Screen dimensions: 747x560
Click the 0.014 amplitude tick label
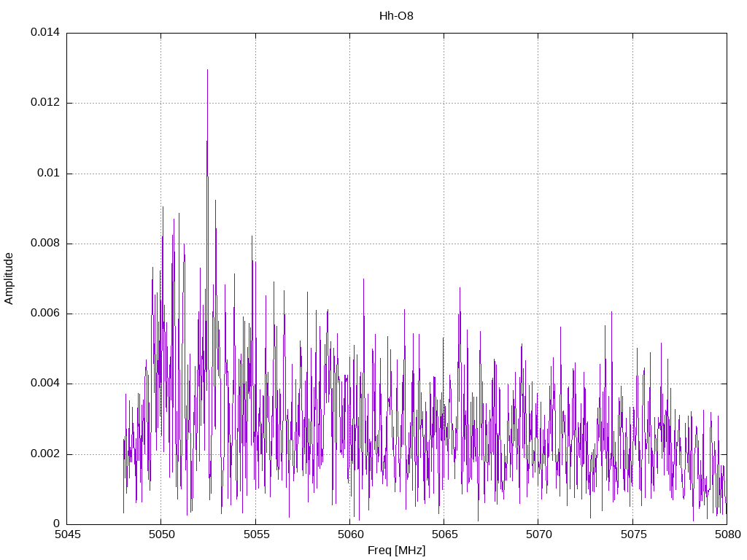coord(44,33)
